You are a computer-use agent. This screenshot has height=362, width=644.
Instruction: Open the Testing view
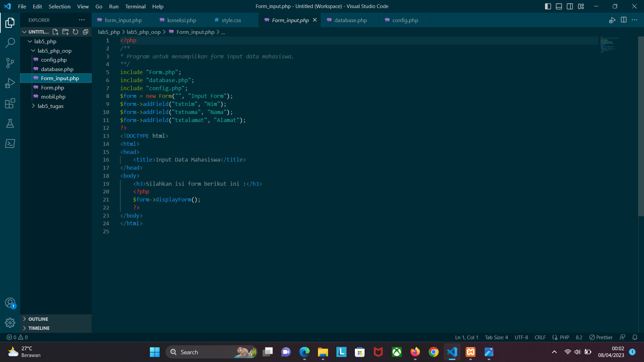click(x=10, y=123)
